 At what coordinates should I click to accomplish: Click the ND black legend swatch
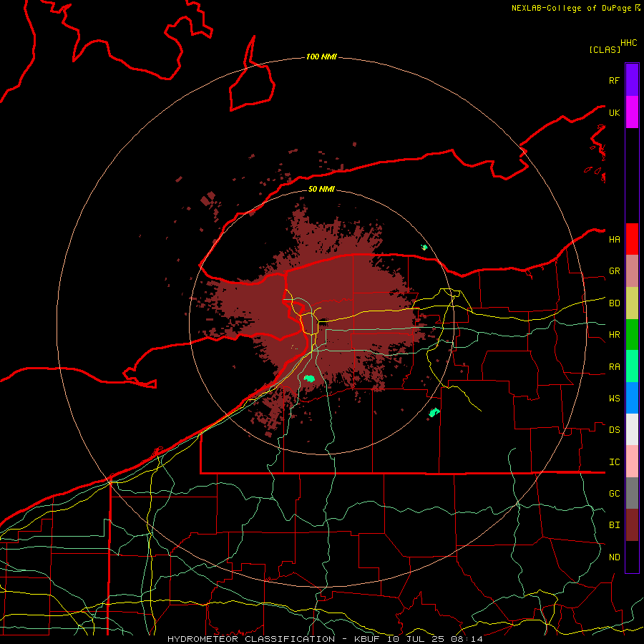click(x=632, y=557)
